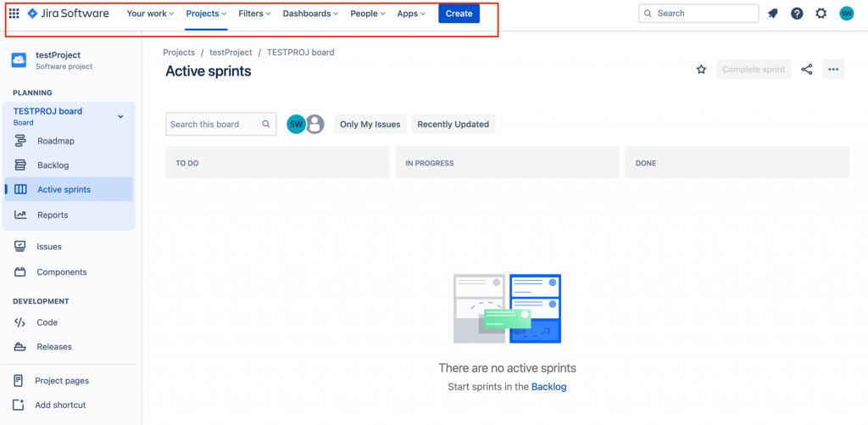Follow the Backlog link in empty state
Image resolution: width=868 pixels, height=425 pixels.
tap(548, 387)
